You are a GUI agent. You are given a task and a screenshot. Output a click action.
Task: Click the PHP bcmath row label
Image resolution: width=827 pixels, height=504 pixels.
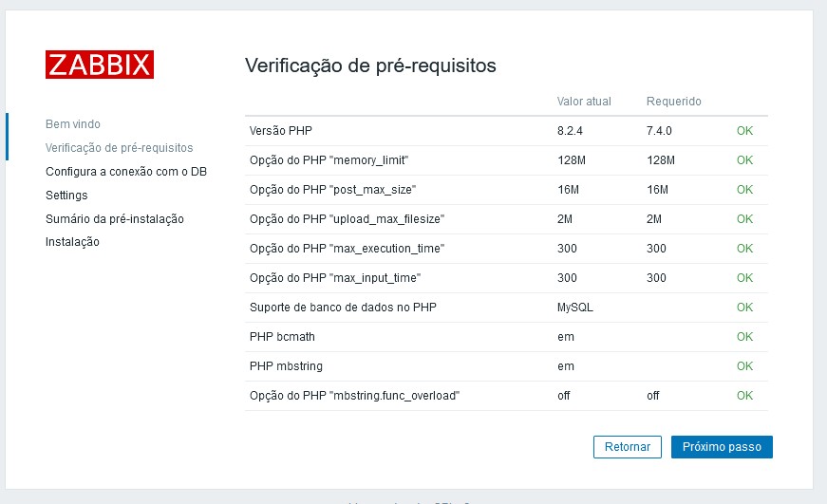click(282, 337)
